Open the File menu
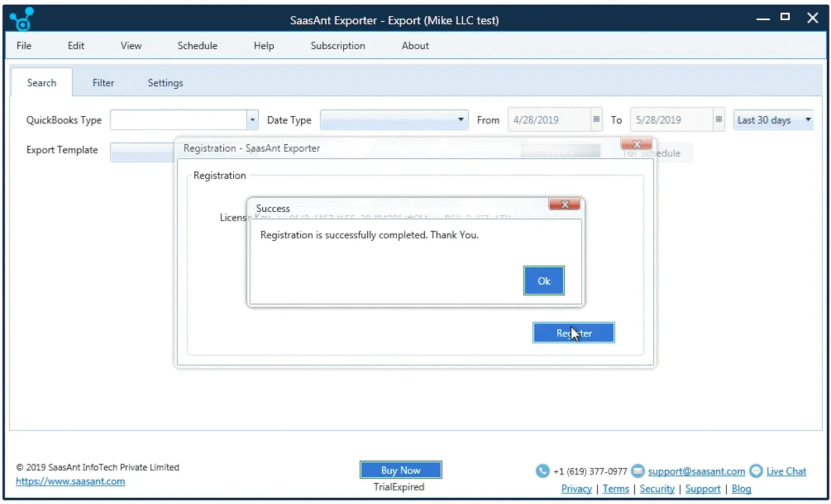 click(24, 46)
